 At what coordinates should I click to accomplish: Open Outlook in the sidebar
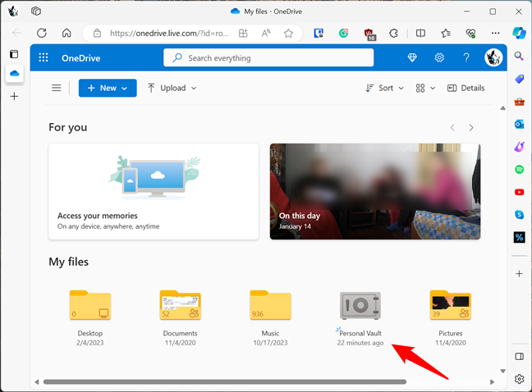click(519, 125)
